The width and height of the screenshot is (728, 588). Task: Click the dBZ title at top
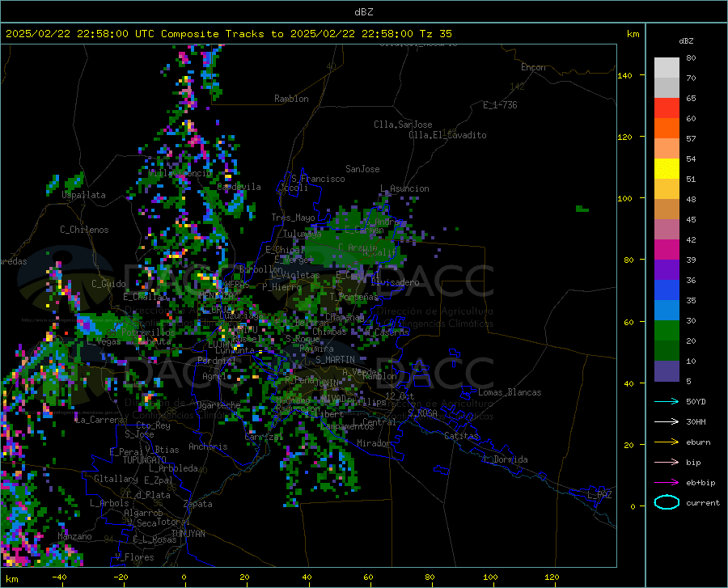363,12
